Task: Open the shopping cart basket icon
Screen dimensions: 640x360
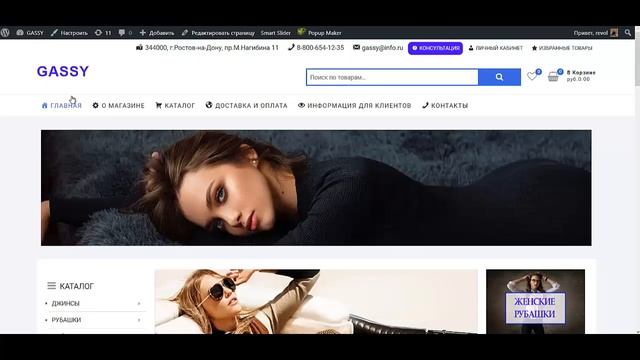Action: [x=554, y=76]
